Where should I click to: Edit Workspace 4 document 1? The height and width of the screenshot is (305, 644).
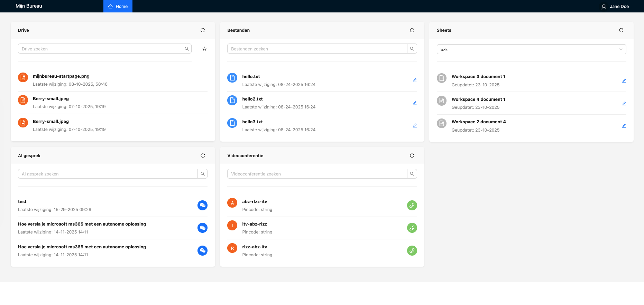[x=624, y=103]
